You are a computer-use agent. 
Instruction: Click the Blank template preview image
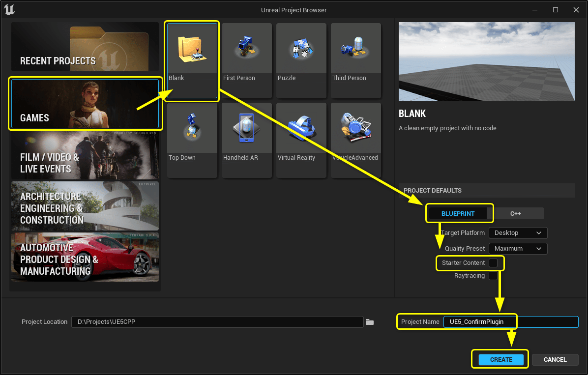pyautogui.click(x=486, y=61)
